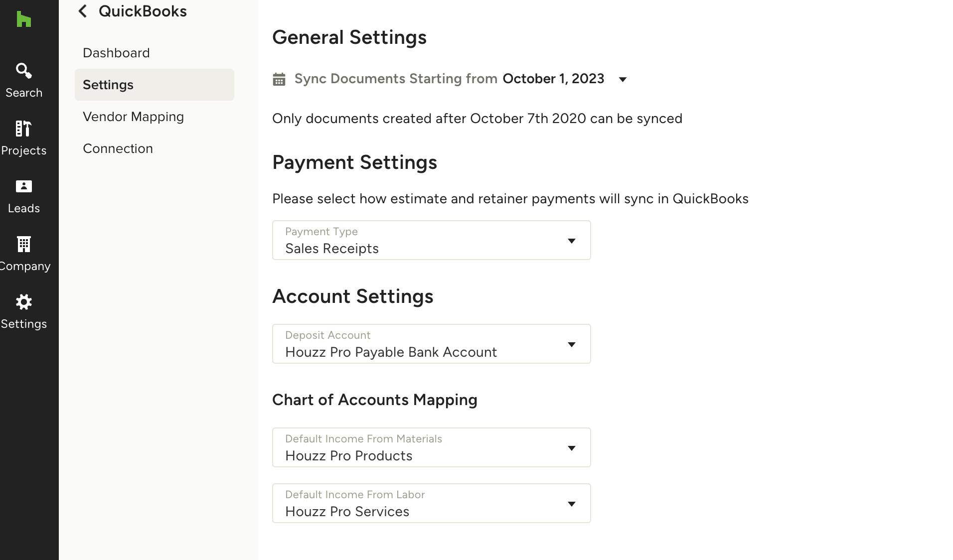Screen dimensions: 953x560
Task: Select Vendor Mapping from the menu
Action: 133,117
